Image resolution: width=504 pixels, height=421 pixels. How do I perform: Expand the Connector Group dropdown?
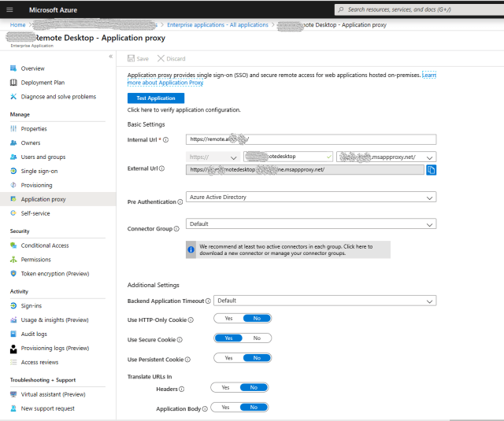pos(311,224)
